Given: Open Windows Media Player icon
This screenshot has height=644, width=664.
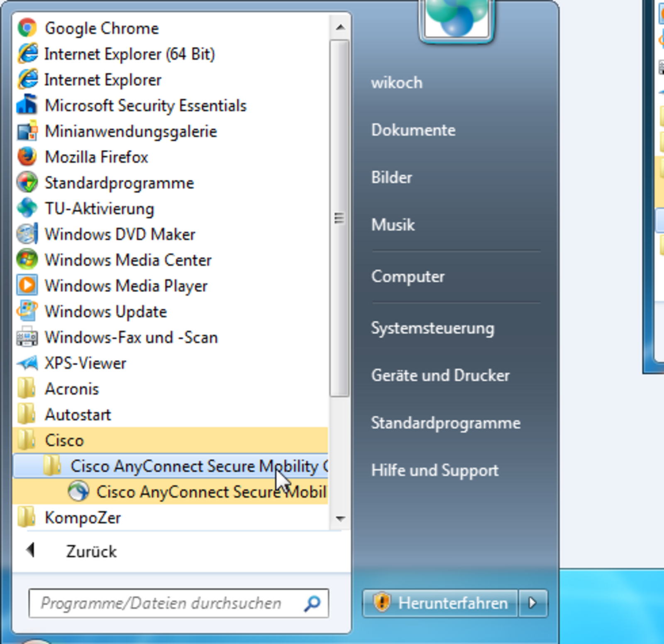Looking at the screenshot, I should point(27,285).
